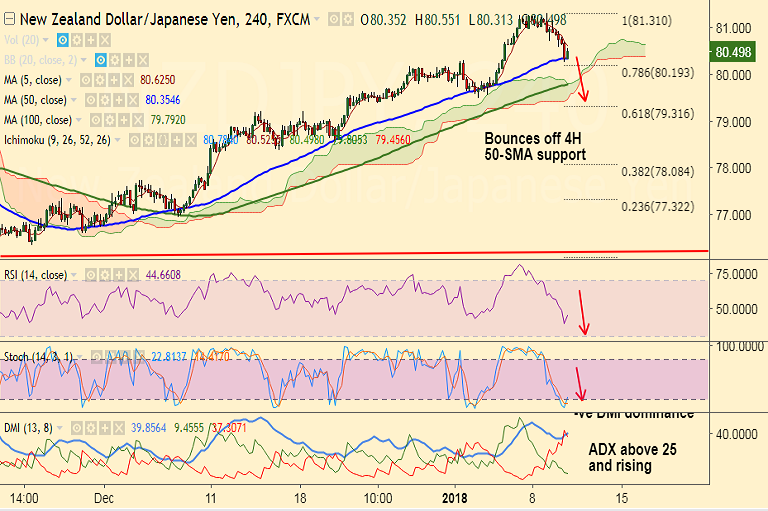
Task: Remove the MA (50, close) indicator
Action: pos(133,100)
